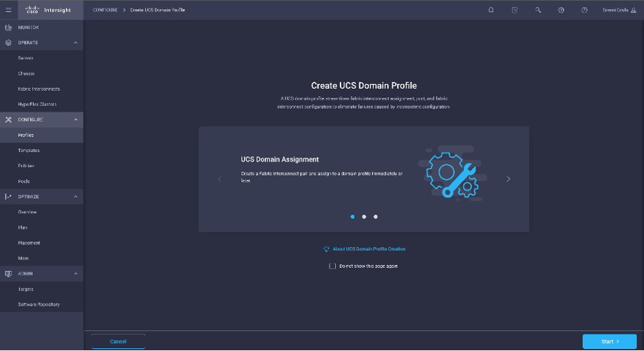Open the requests checklist icon in header
Screen dimensions: 644x351
click(x=515, y=10)
